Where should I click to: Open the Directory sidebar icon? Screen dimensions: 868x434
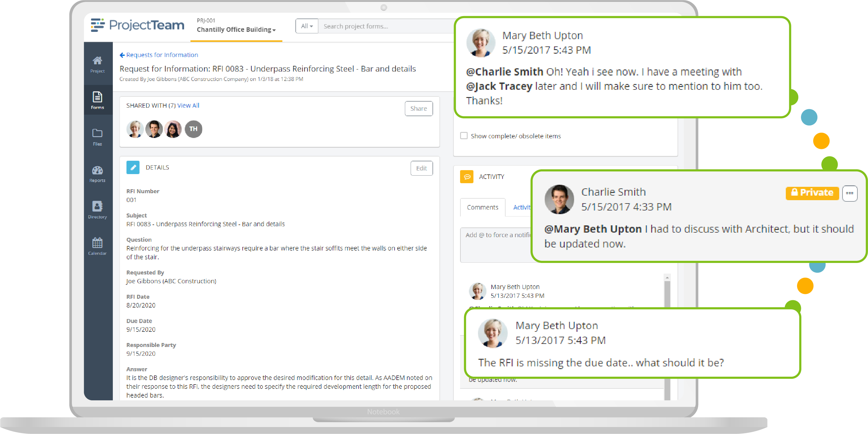pos(97,210)
